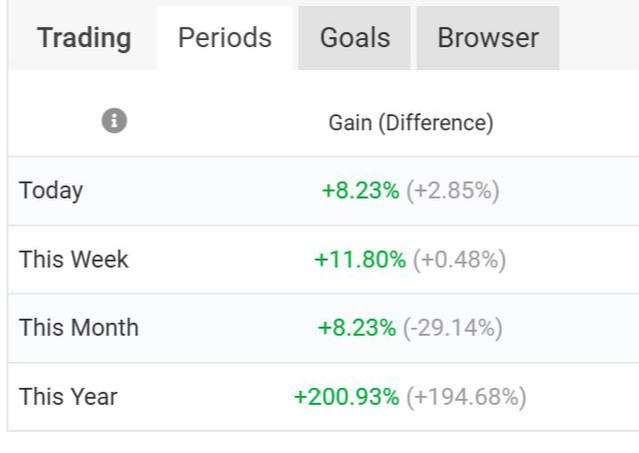This screenshot has width=639, height=453.
Task: Click the (+0.48%) difference for This Week
Action: [460, 259]
